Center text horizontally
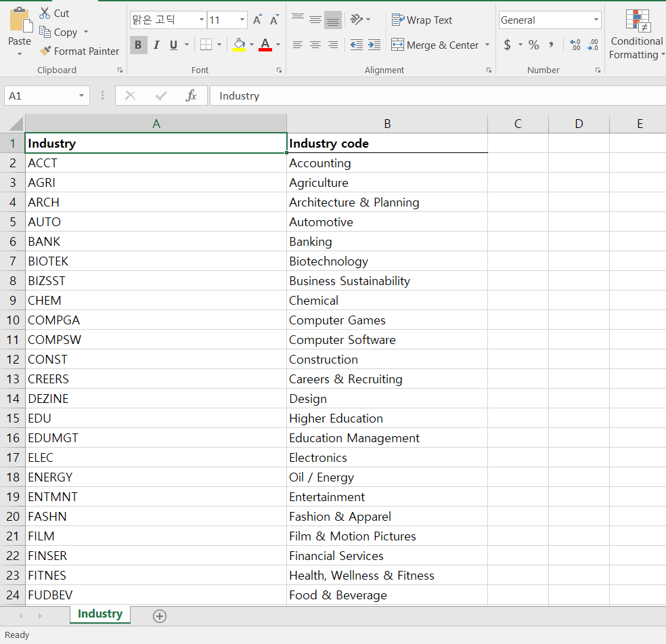The height and width of the screenshot is (644, 666). click(315, 45)
